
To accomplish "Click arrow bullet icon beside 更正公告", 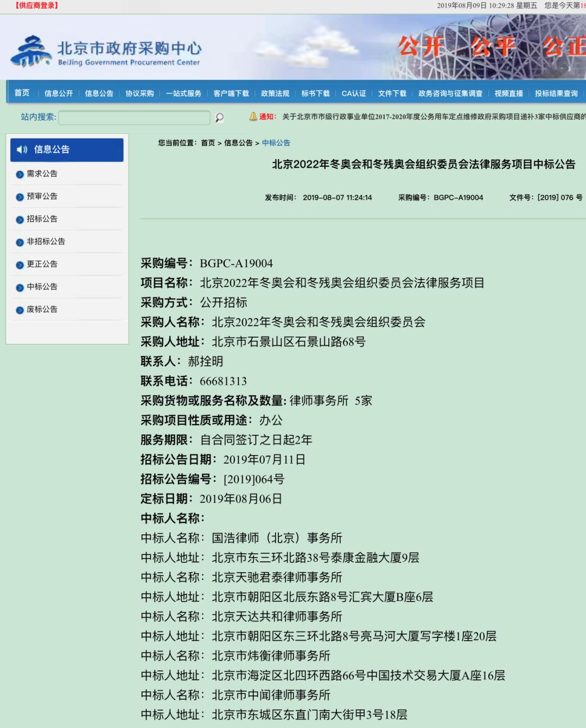I will click(20, 264).
